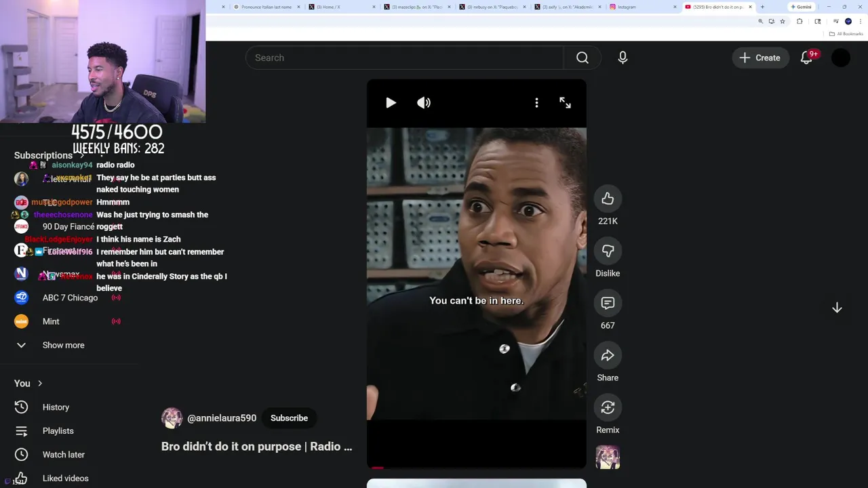
Task: Open the Chrome media control icon
Action: (835, 21)
